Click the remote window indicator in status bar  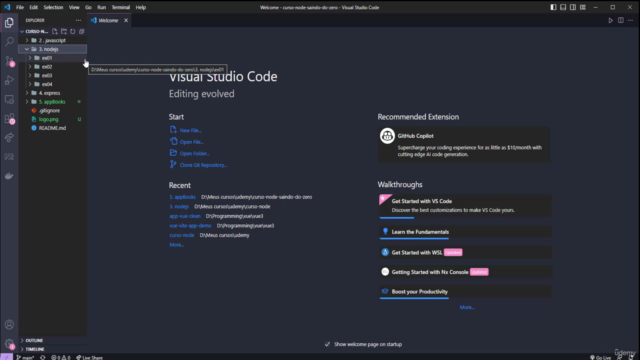6,357
